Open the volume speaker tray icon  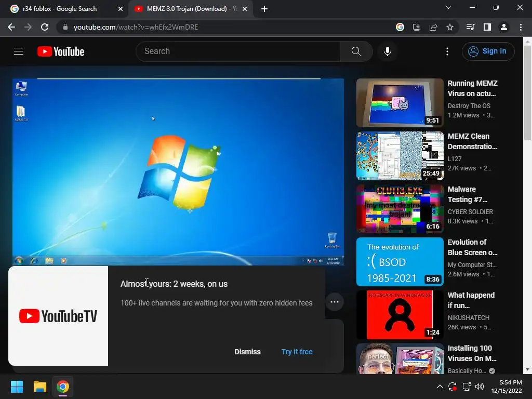(x=480, y=387)
